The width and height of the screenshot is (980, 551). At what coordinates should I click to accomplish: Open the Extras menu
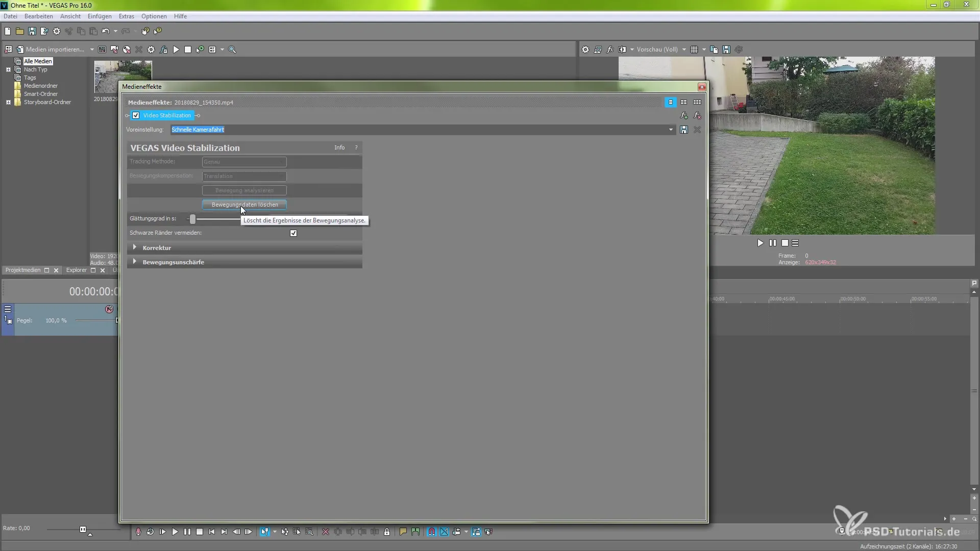point(127,16)
